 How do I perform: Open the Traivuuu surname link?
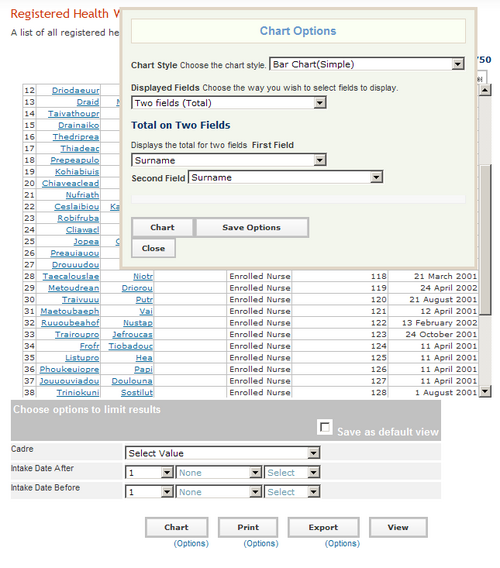[x=80, y=299]
